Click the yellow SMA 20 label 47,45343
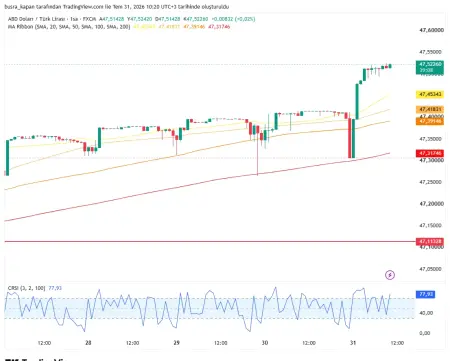450x361 pixels. pyautogui.click(x=430, y=94)
